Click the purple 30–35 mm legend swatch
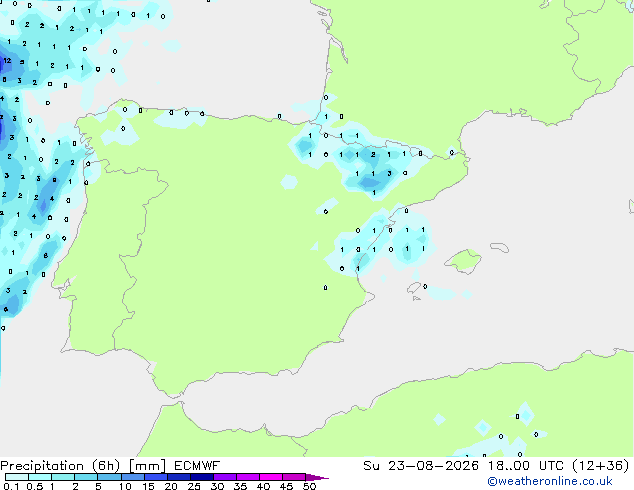The width and height of the screenshot is (634, 490). (225, 477)
